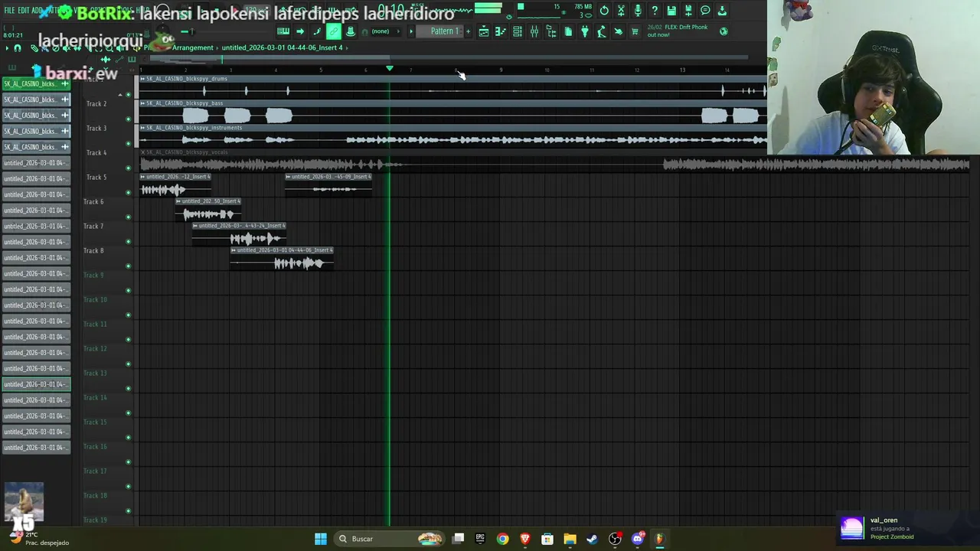The height and width of the screenshot is (551, 980).
Task: Click the render export download icon
Action: (722, 11)
